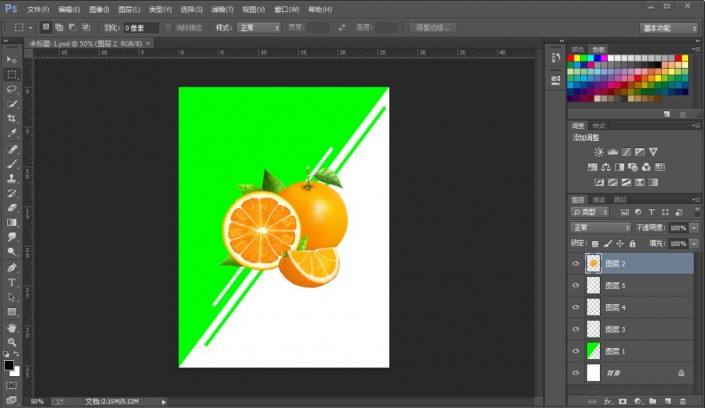The height and width of the screenshot is (408, 705).
Task: Add a Brightness/Contrast adjustment
Action: pyautogui.click(x=598, y=152)
